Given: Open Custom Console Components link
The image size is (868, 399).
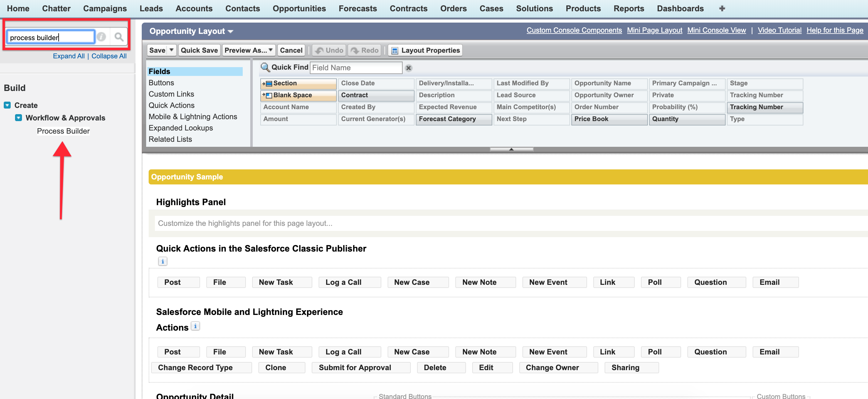Looking at the screenshot, I should point(574,30).
